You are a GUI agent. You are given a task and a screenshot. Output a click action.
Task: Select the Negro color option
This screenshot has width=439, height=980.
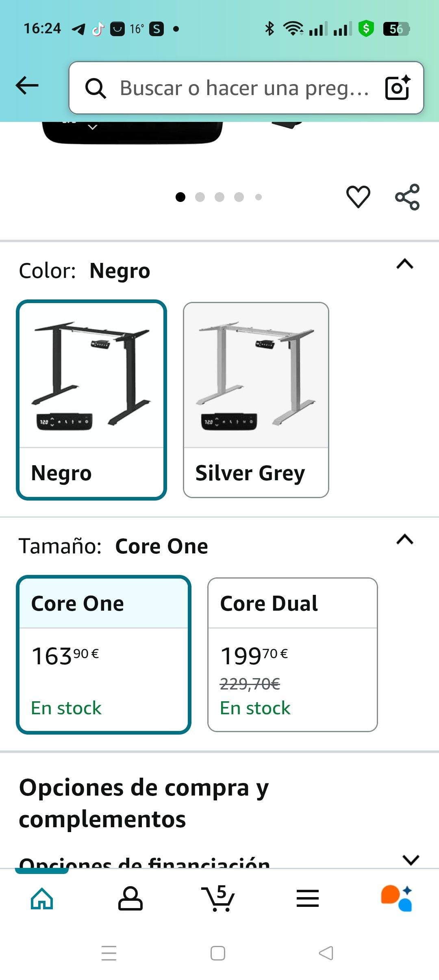(x=91, y=400)
